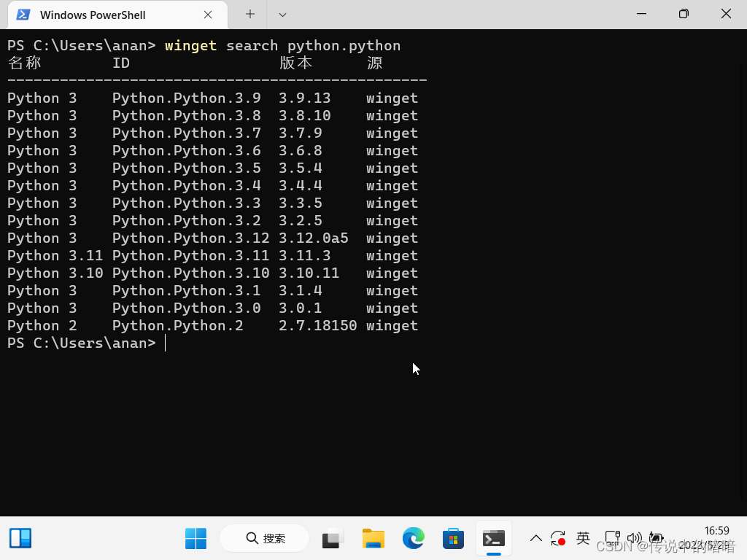Click the Python.Python.3.12 ID

(x=190, y=238)
